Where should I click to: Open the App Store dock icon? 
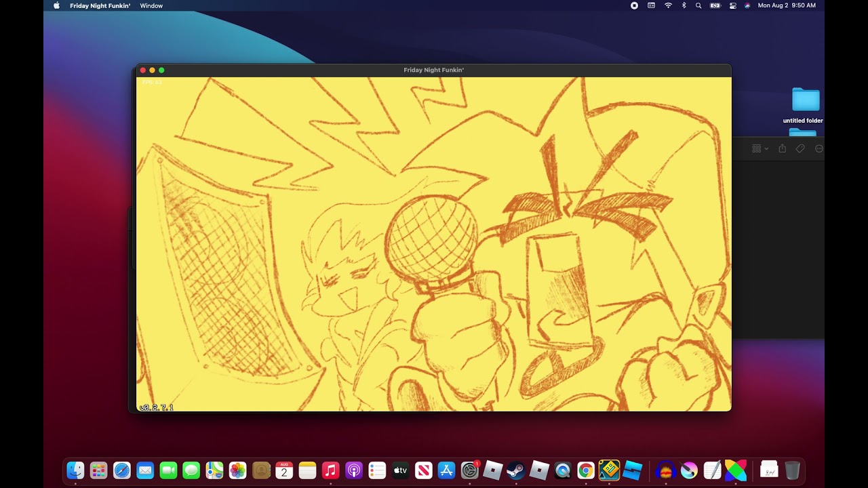446,470
